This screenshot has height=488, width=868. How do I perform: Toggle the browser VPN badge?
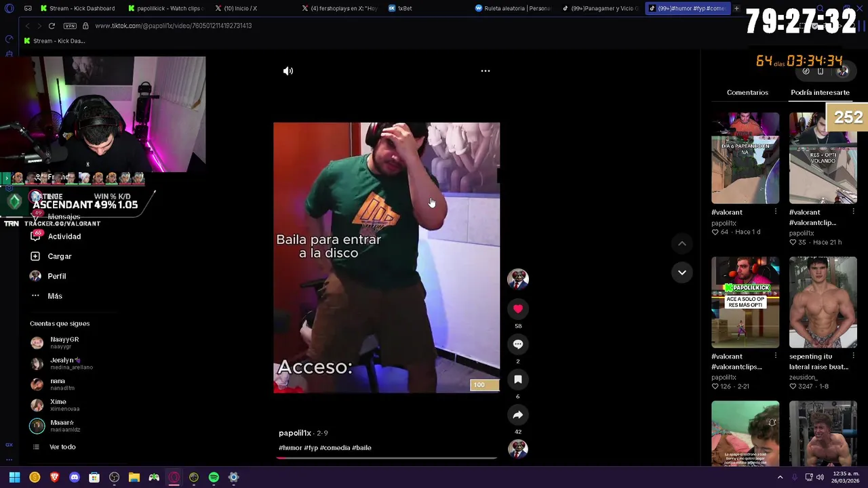(x=70, y=26)
